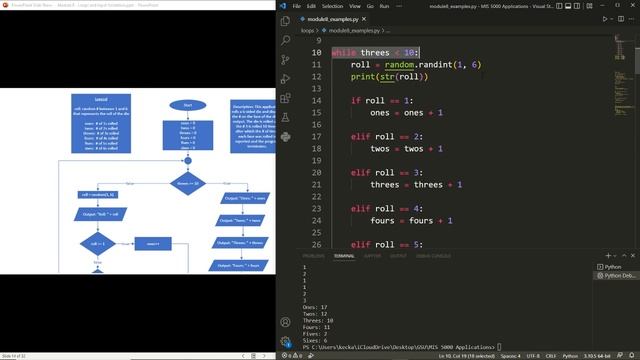Switch to the Problems panel tab
The image size is (640, 360).
tap(313, 256)
